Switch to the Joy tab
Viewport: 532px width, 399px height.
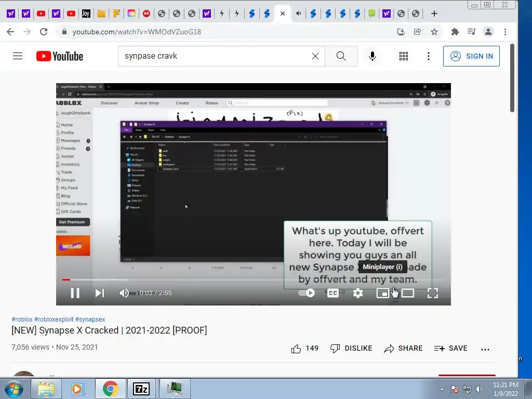click(86, 14)
